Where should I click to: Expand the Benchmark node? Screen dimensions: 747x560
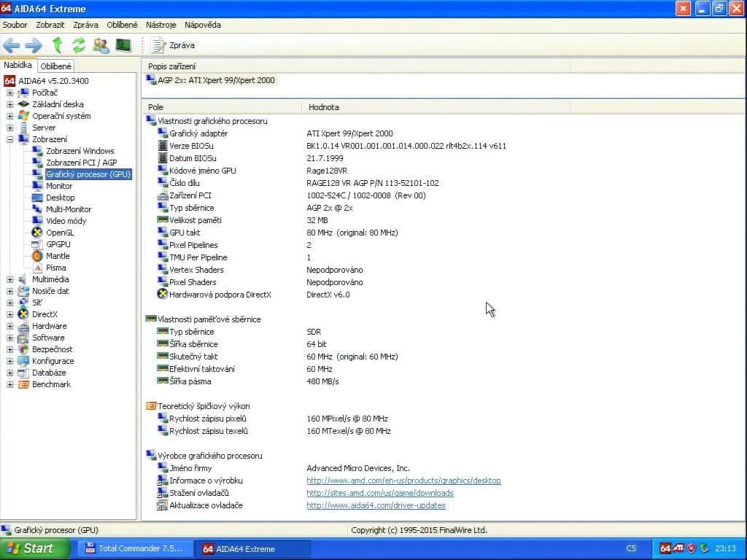click(9, 384)
